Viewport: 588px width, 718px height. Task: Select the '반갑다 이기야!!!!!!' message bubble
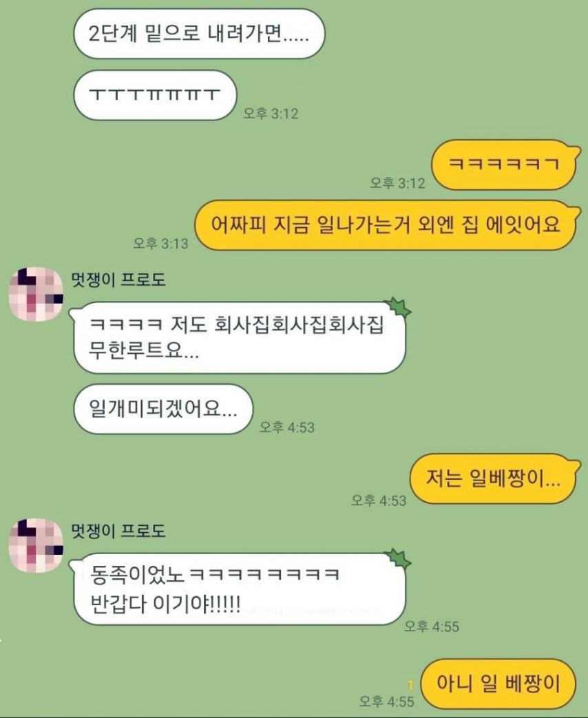[239, 589]
